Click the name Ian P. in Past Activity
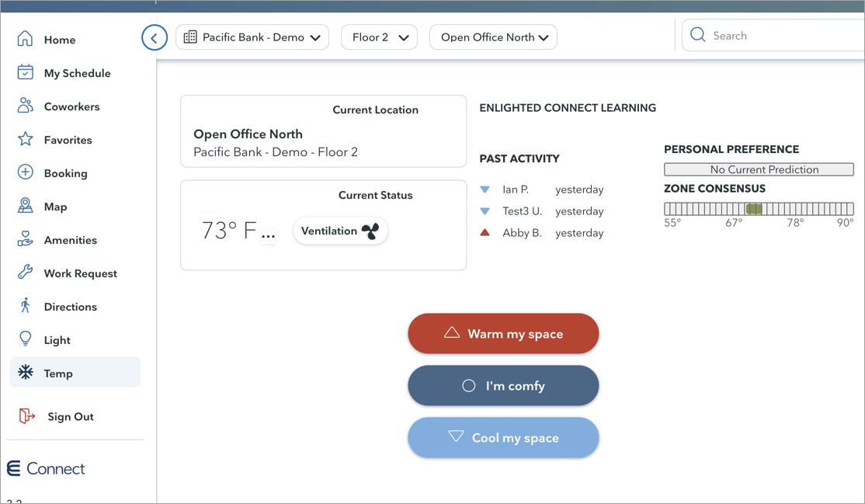865x504 pixels. pyautogui.click(x=516, y=189)
